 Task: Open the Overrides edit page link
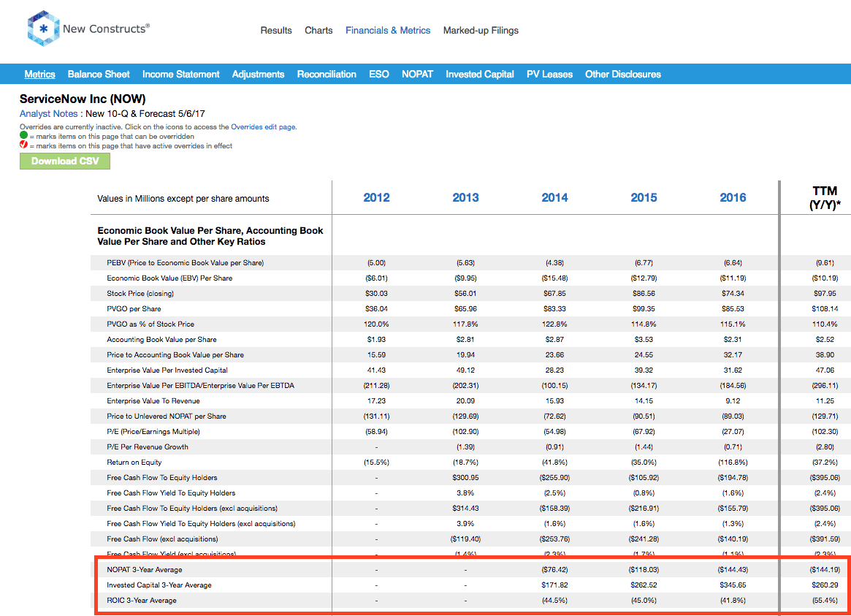point(263,127)
